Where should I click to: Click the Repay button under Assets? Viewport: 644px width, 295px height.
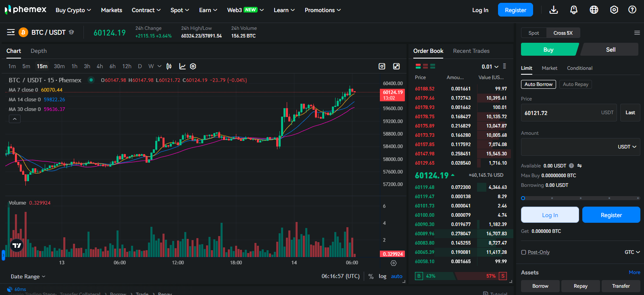click(581, 286)
